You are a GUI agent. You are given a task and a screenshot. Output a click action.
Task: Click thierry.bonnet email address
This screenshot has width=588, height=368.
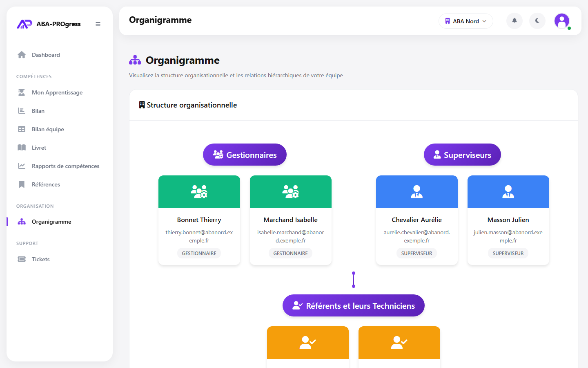(199, 236)
